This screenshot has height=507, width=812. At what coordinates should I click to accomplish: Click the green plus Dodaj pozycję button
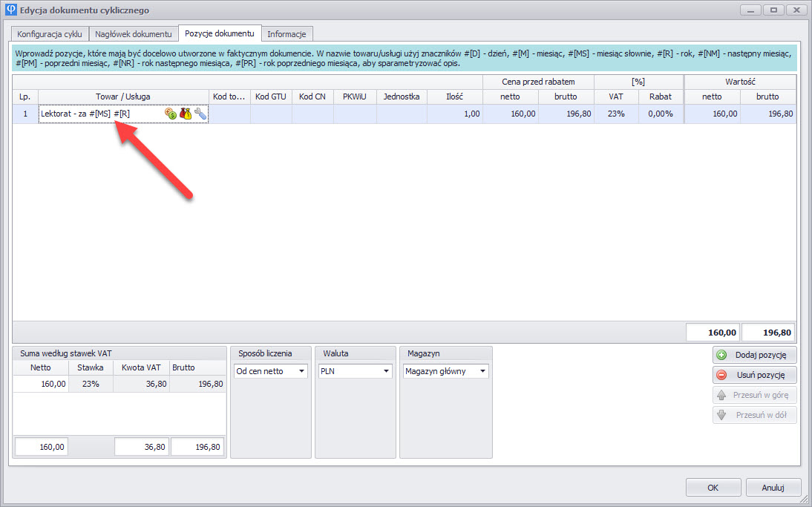755,356
